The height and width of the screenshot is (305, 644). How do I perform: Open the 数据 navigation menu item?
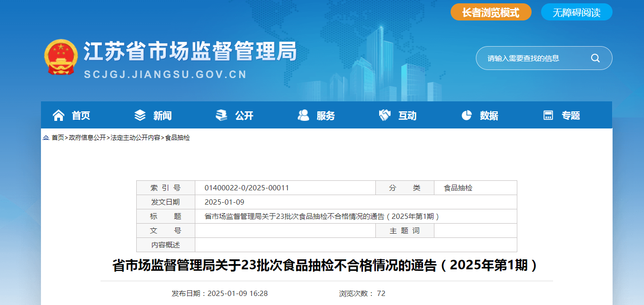pyautogui.click(x=489, y=115)
